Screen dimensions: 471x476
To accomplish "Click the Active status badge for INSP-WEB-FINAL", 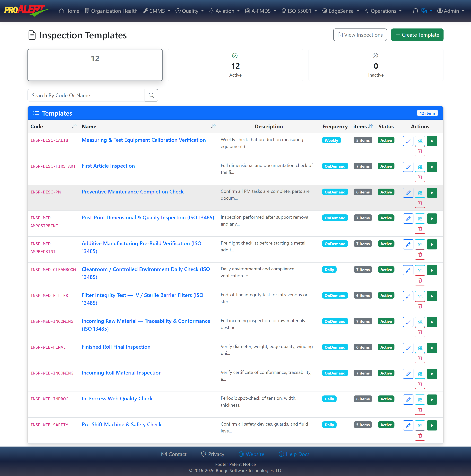I will point(386,347).
